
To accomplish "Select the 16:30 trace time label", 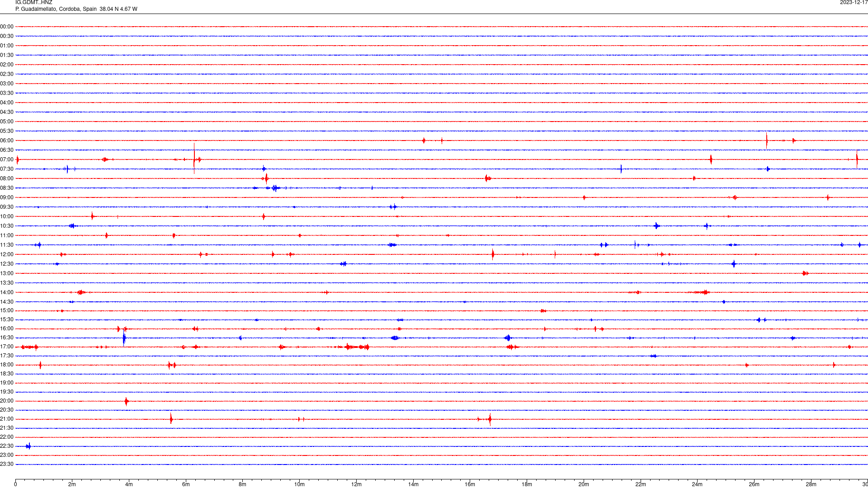I will [x=7, y=338].
